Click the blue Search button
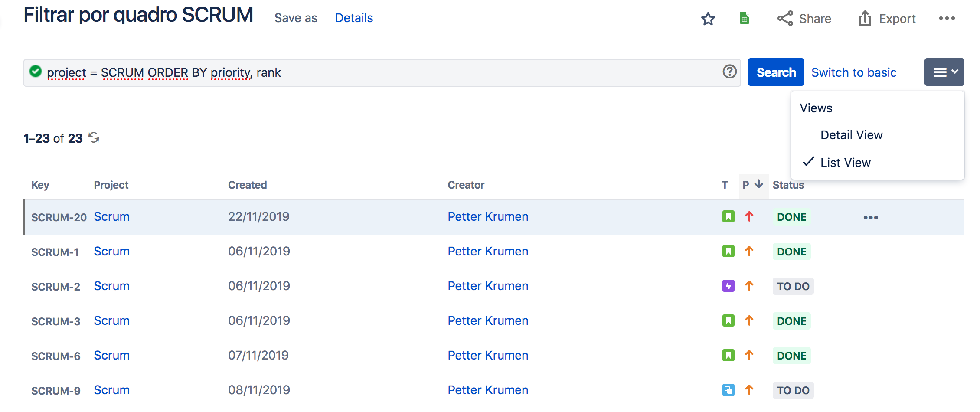The image size is (980, 412). [x=776, y=72]
